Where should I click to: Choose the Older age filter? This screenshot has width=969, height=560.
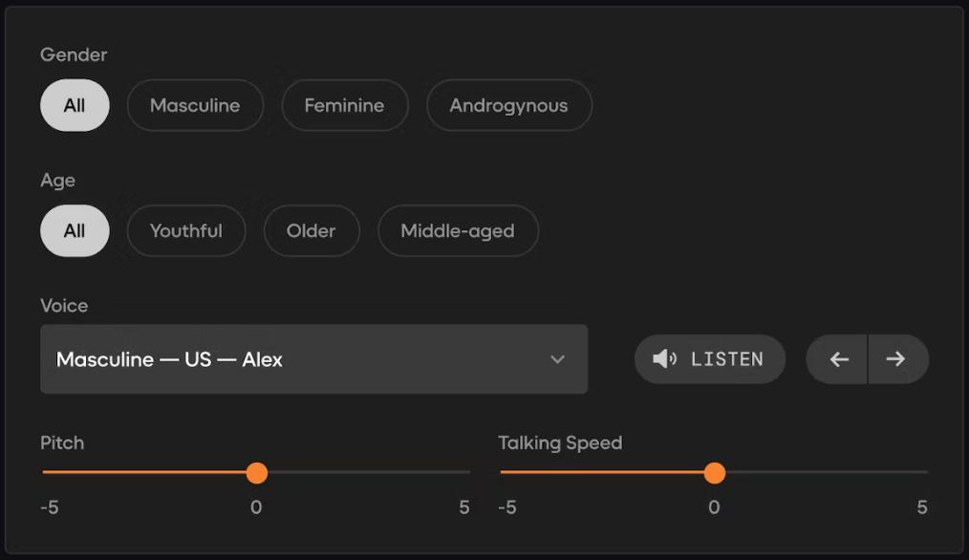click(x=312, y=230)
